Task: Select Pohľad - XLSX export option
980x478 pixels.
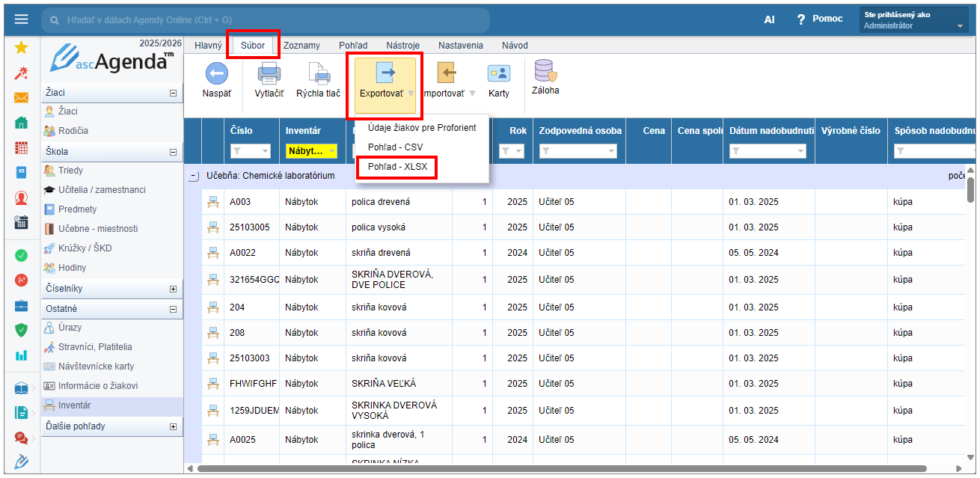Action: pyautogui.click(x=397, y=167)
